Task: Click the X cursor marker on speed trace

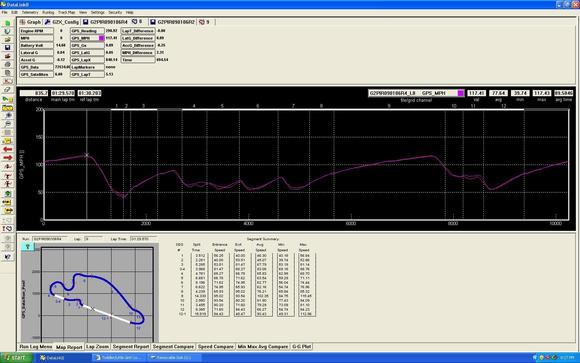Action: [87, 155]
